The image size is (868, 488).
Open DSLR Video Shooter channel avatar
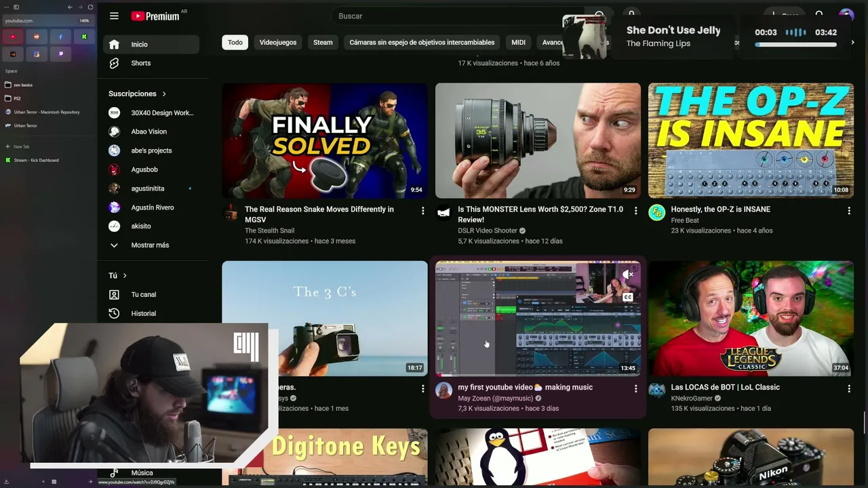443,213
